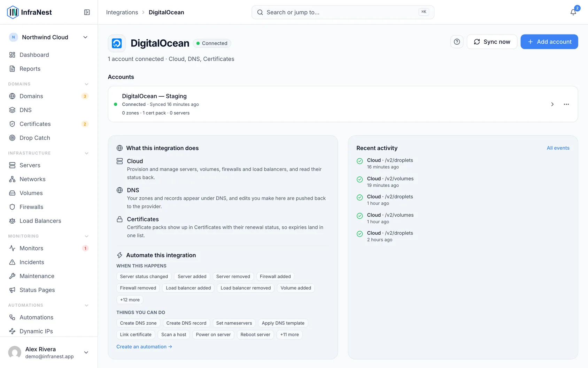Open the Staging account more options menu
588x368 pixels.
coord(566,104)
